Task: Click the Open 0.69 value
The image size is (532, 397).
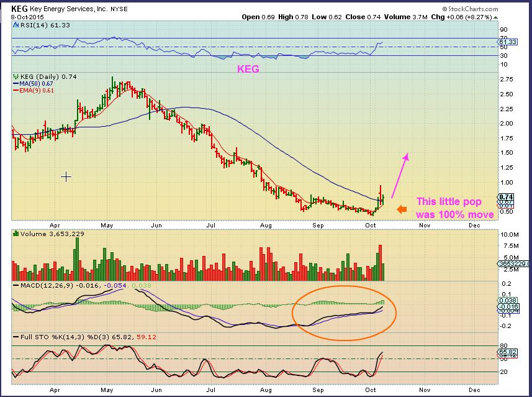Action: pos(258,17)
